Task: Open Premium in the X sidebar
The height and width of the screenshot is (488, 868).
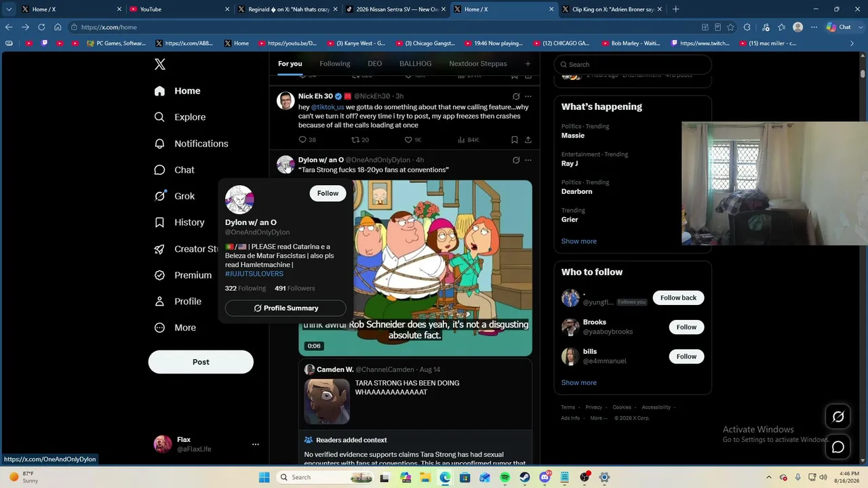Action: click(183, 275)
